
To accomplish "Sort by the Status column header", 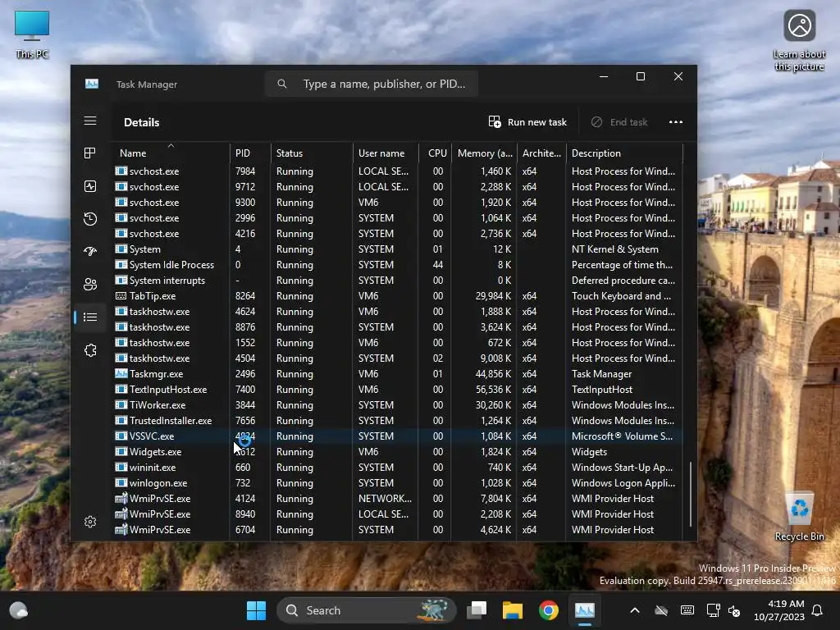I will [312, 153].
